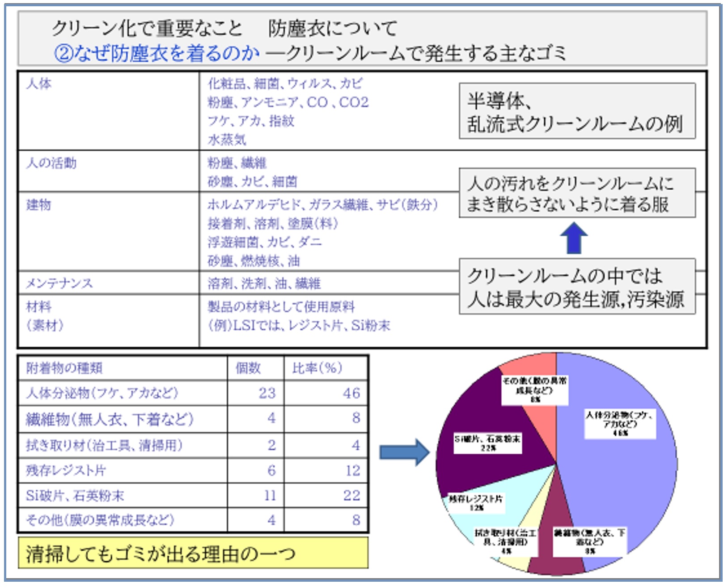This screenshot has width=728, height=588.
Task: Click the count 11 for Si破片
Action: (x=270, y=495)
